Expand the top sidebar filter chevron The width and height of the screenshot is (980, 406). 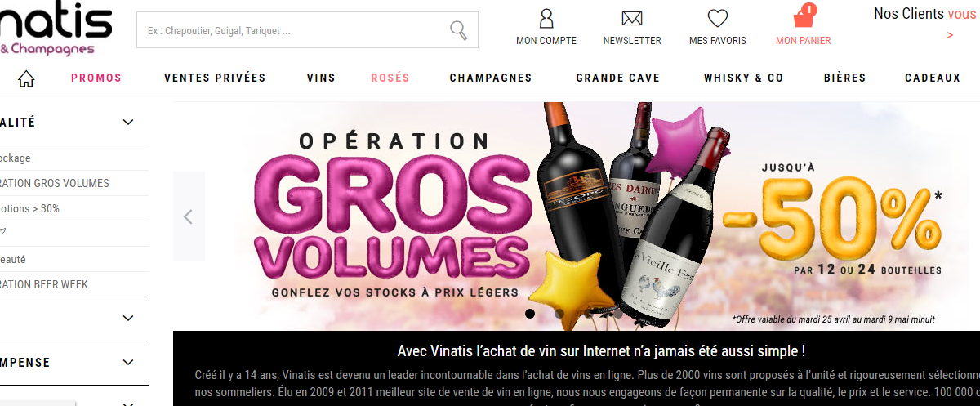127,123
